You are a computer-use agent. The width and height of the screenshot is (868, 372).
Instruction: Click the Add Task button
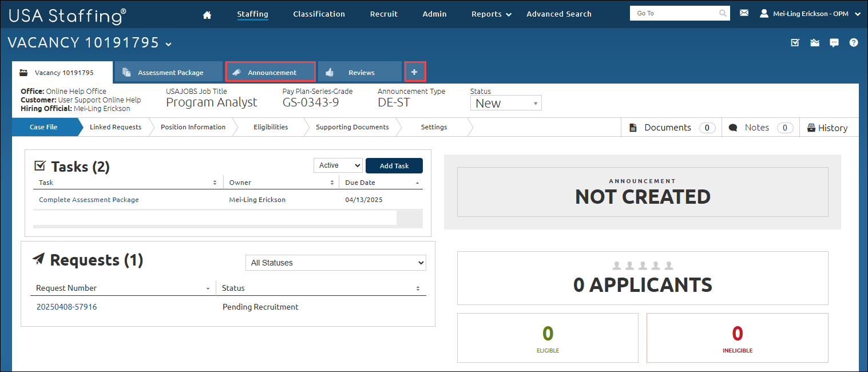point(394,165)
